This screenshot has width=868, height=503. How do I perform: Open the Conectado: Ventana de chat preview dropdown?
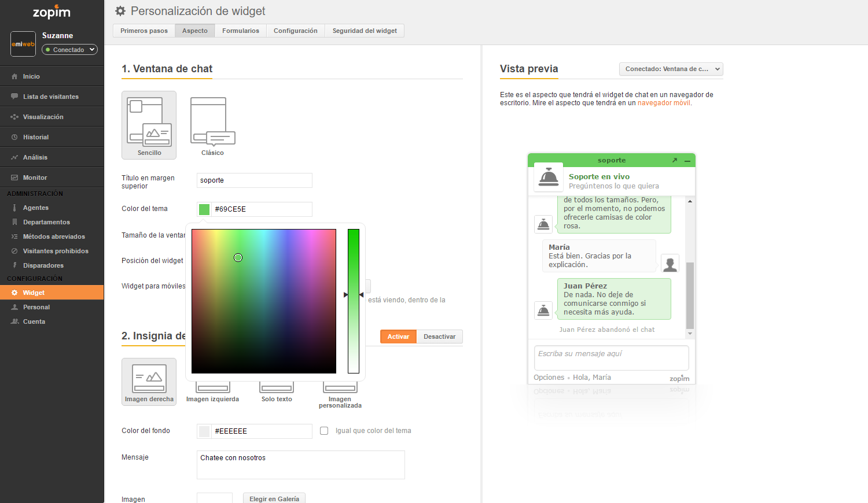click(671, 69)
